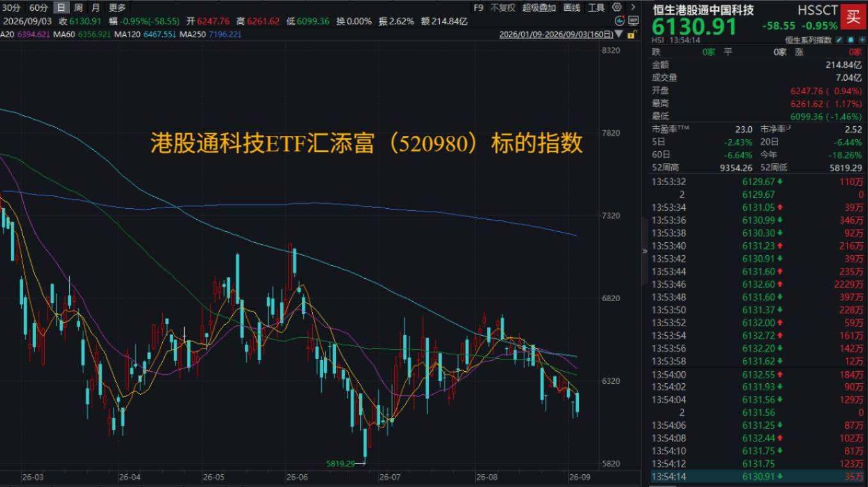Click the 26-06 date label on time axis
Image resolution: width=868 pixels, height=487 pixels.
[x=297, y=477]
